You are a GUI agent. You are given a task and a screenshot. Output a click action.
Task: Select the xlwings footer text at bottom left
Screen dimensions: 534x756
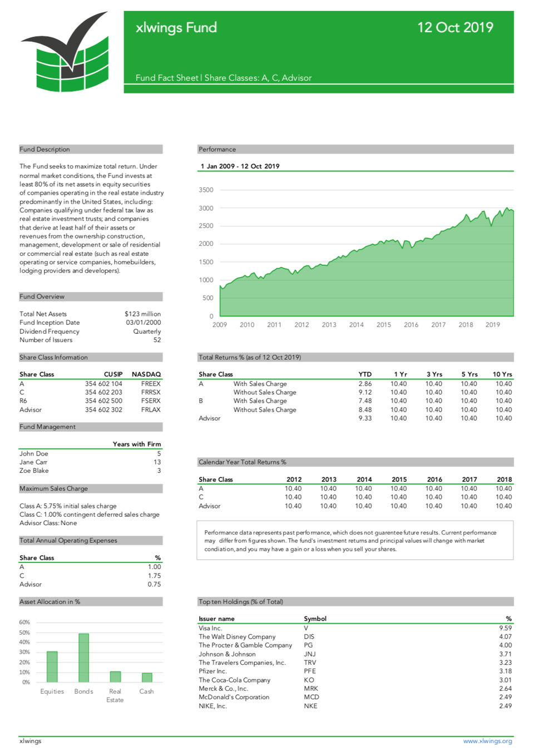click(30, 741)
